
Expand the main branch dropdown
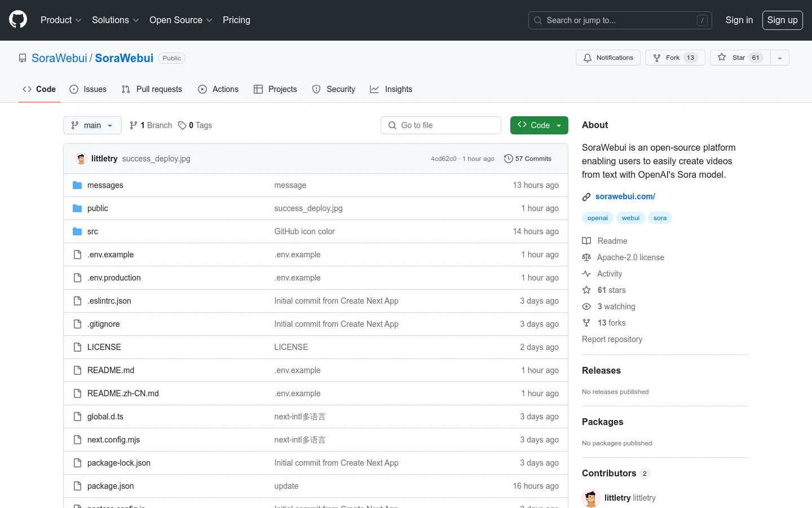(x=92, y=125)
